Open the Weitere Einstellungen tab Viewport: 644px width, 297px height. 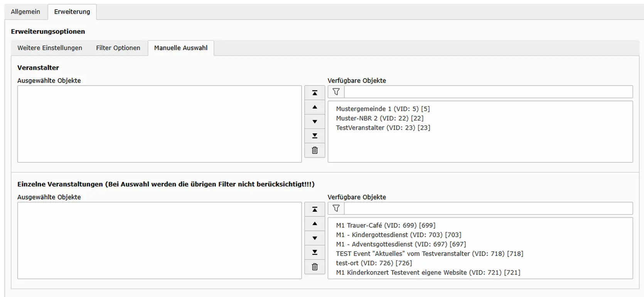click(x=50, y=48)
